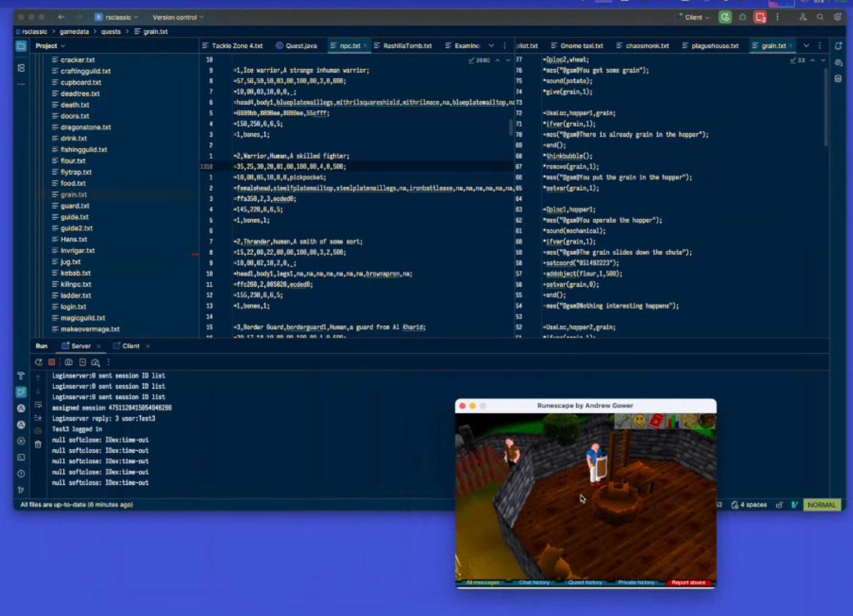Start debugging with the bug icon
The width and height of the screenshot is (853, 616).
[x=743, y=17]
